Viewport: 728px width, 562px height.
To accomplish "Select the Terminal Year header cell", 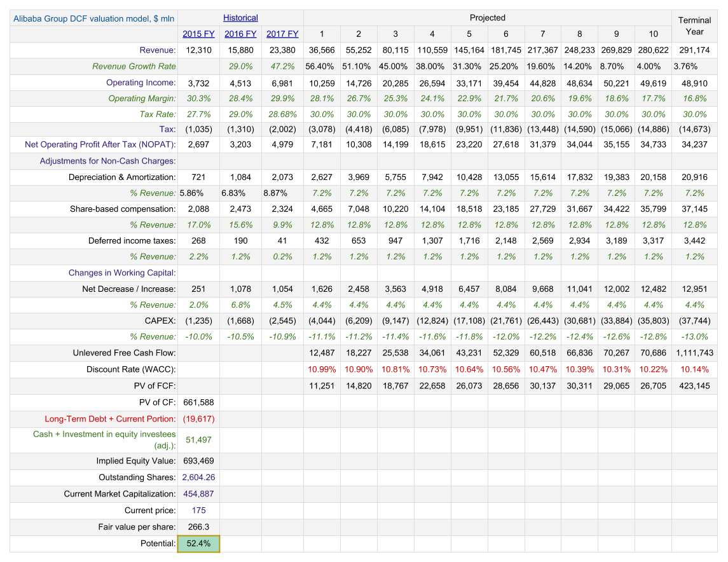I will tap(694, 26).
